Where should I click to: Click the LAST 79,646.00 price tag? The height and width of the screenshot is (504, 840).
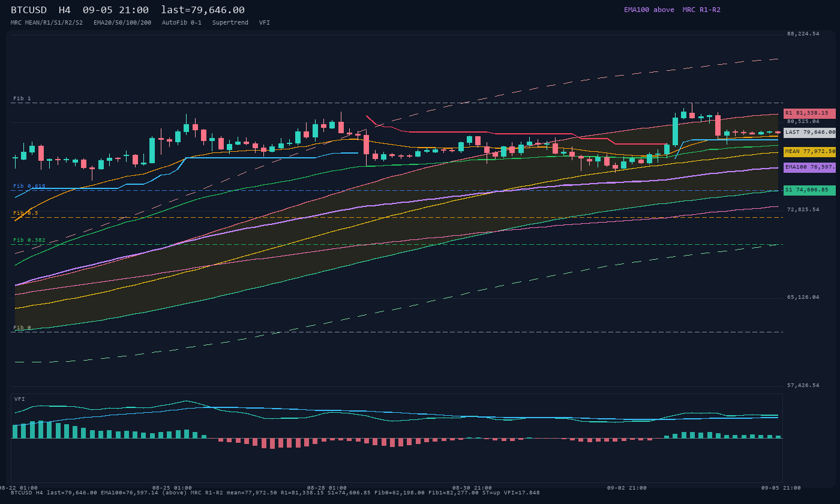click(809, 132)
